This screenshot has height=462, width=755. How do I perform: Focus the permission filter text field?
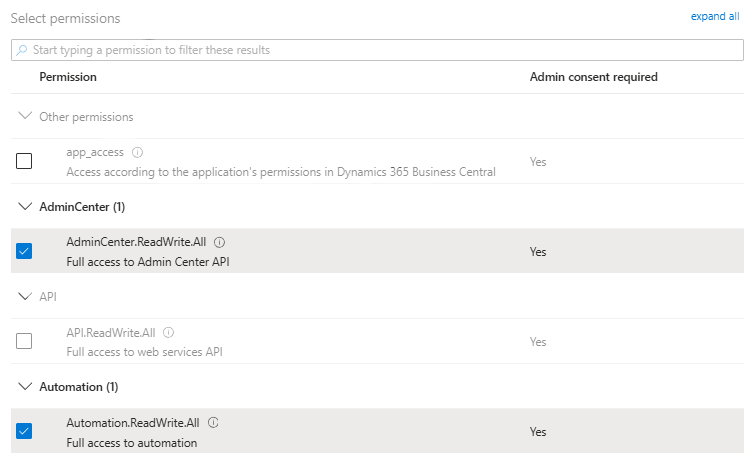point(380,50)
